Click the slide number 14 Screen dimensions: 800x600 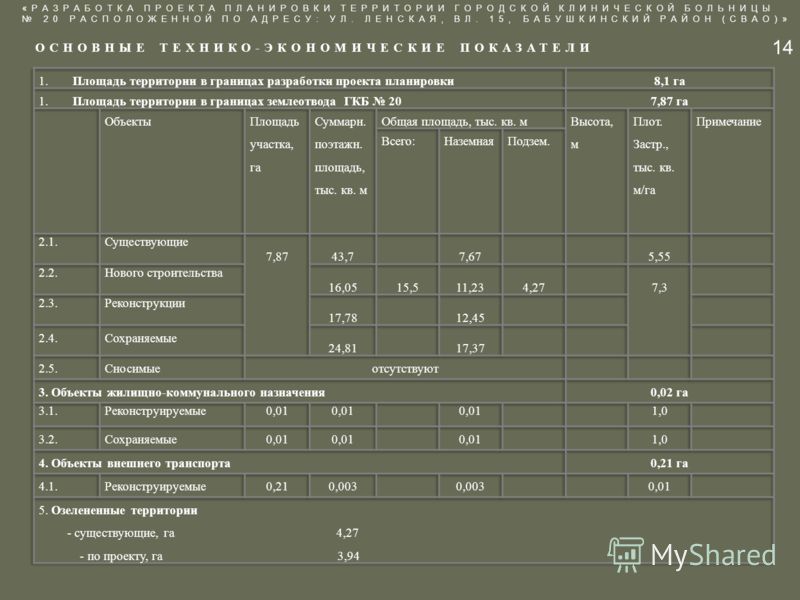(x=782, y=48)
